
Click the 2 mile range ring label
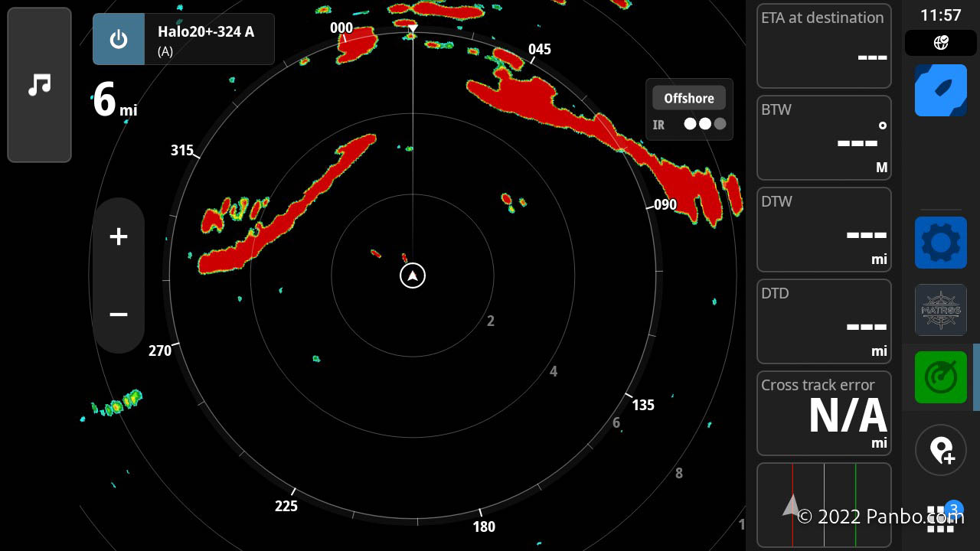click(x=491, y=321)
